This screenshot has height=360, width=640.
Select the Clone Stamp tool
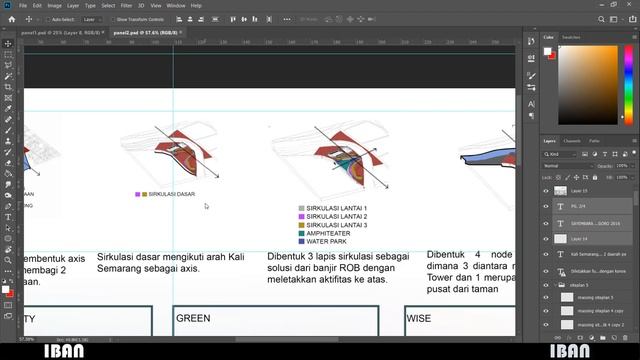coord(8,141)
